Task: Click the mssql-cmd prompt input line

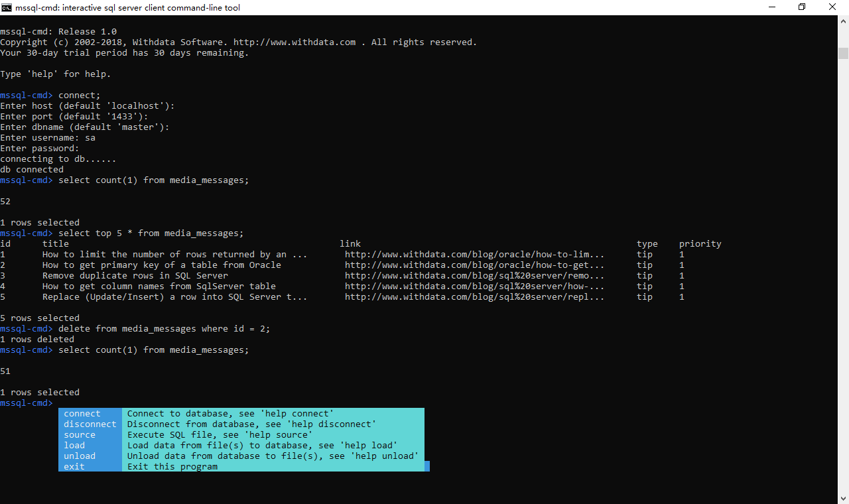Action: tap(199, 403)
